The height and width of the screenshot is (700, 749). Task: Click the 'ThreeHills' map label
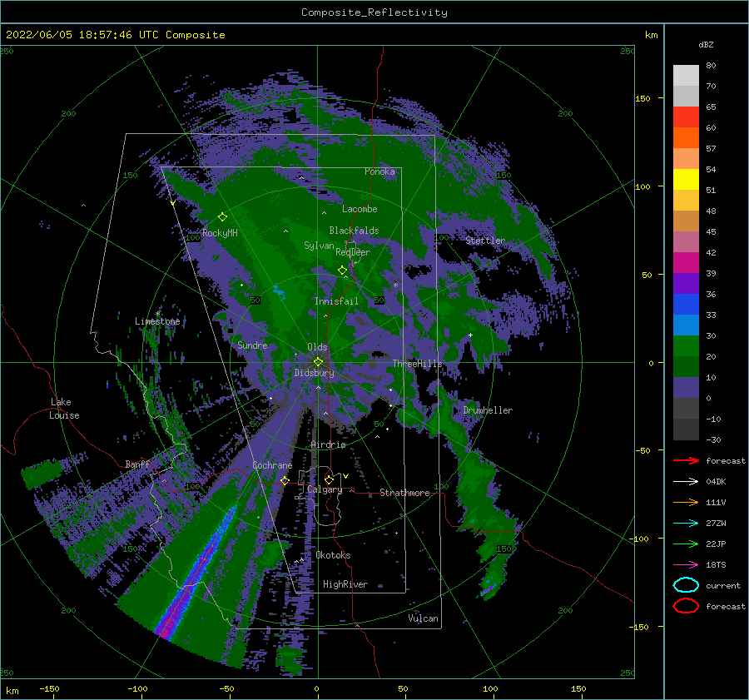[417, 364]
